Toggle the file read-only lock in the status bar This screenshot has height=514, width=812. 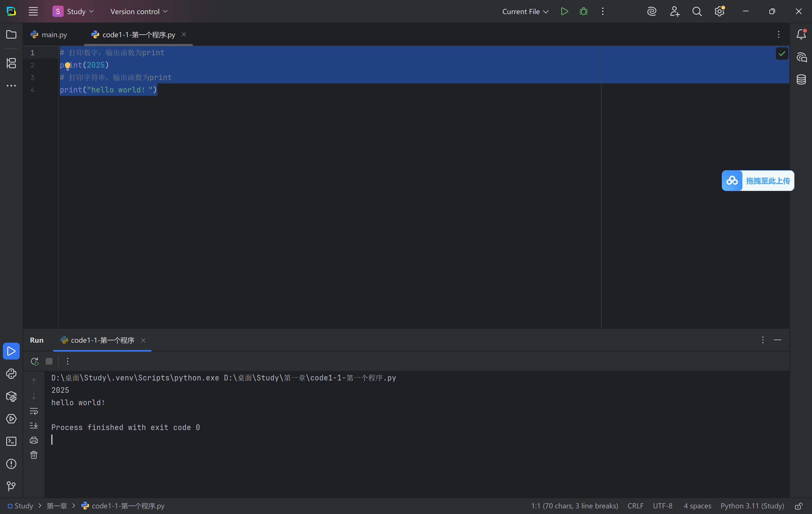(x=798, y=506)
